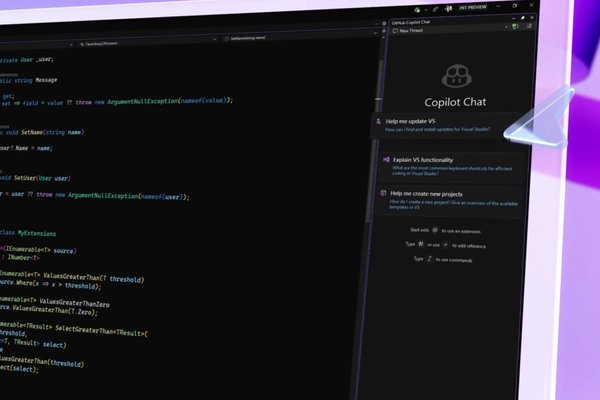Click 'ValuesGreaterThan(T threshold)' in the code
This screenshot has height=400, width=600.
[93, 278]
